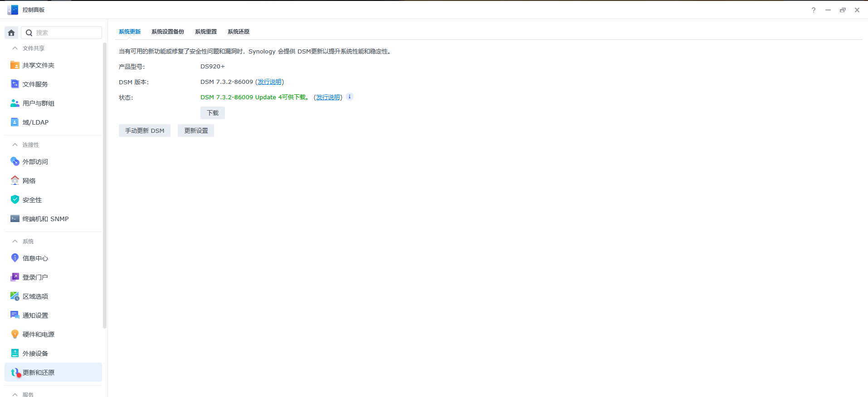This screenshot has height=397, width=868.
Task: Collapse the 连接性 section chevron
Action: tap(15, 145)
